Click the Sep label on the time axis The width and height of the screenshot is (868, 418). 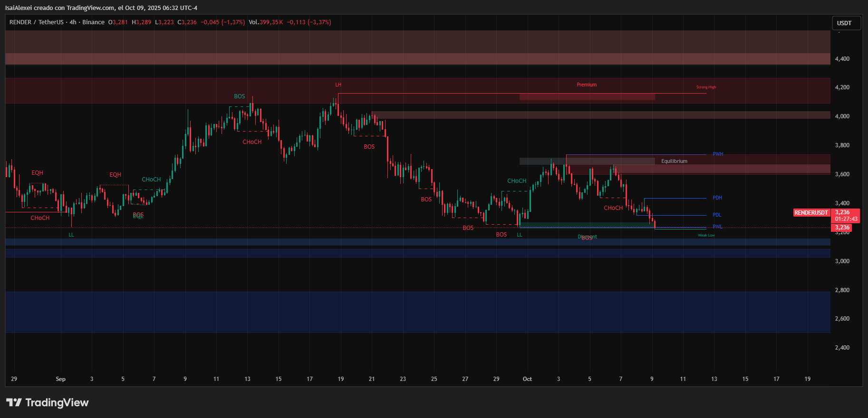[60, 379]
